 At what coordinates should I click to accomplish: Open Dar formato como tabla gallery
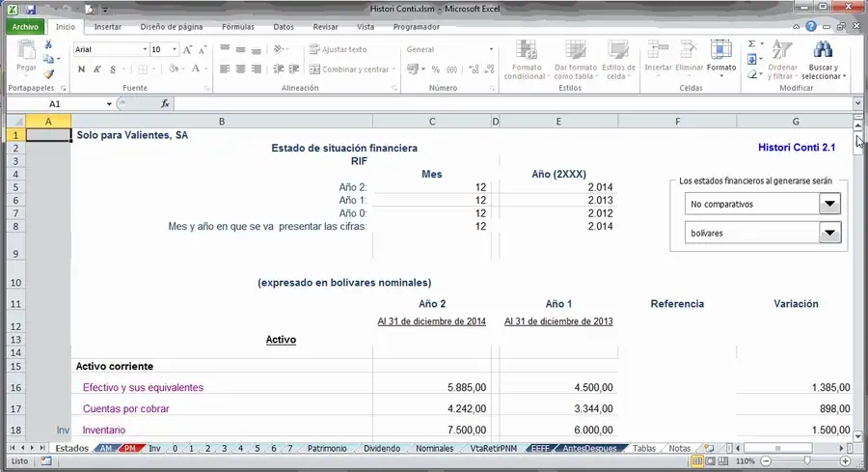click(575, 60)
